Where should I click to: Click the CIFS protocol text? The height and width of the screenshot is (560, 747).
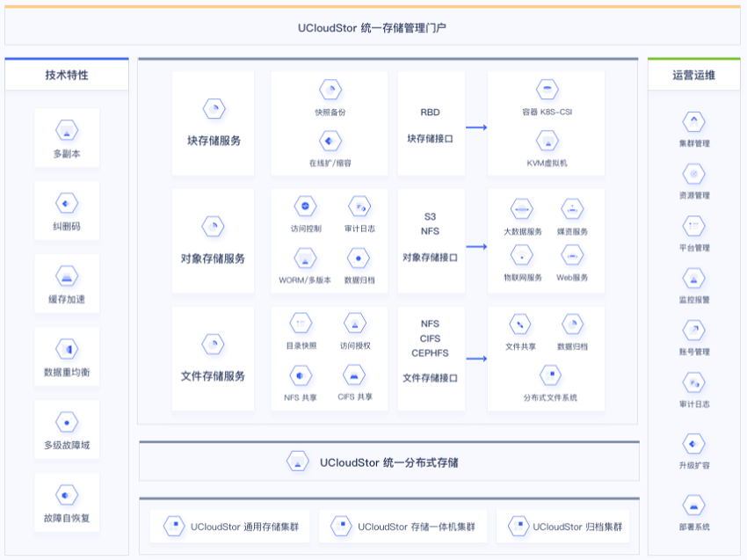click(x=430, y=338)
